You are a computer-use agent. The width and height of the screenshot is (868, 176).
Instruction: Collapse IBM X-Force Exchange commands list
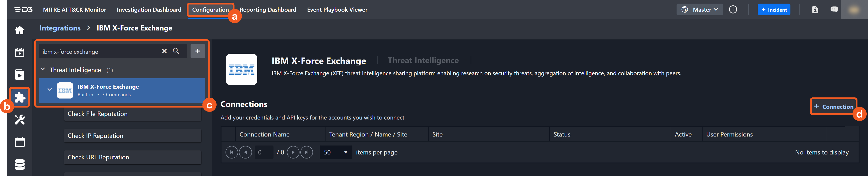tap(50, 90)
